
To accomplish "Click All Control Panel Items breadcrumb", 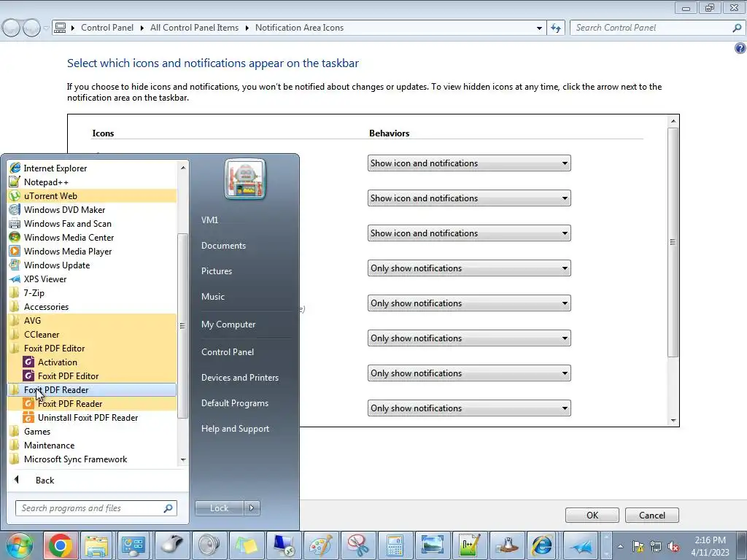I will (x=194, y=28).
